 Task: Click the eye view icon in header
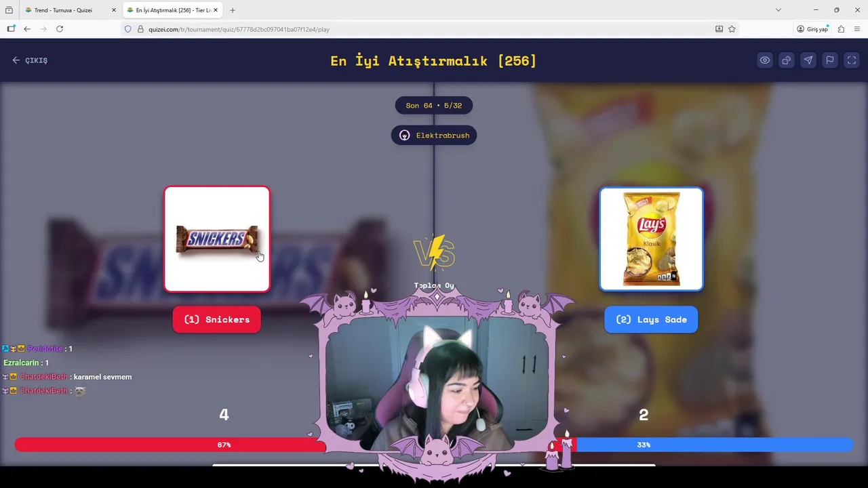pyautogui.click(x=765, y=60)
